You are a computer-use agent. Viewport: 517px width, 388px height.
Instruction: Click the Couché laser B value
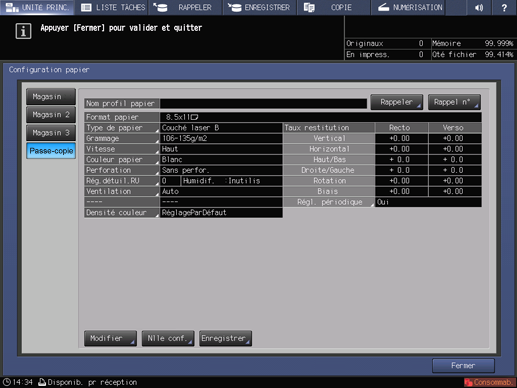point(221,128)
